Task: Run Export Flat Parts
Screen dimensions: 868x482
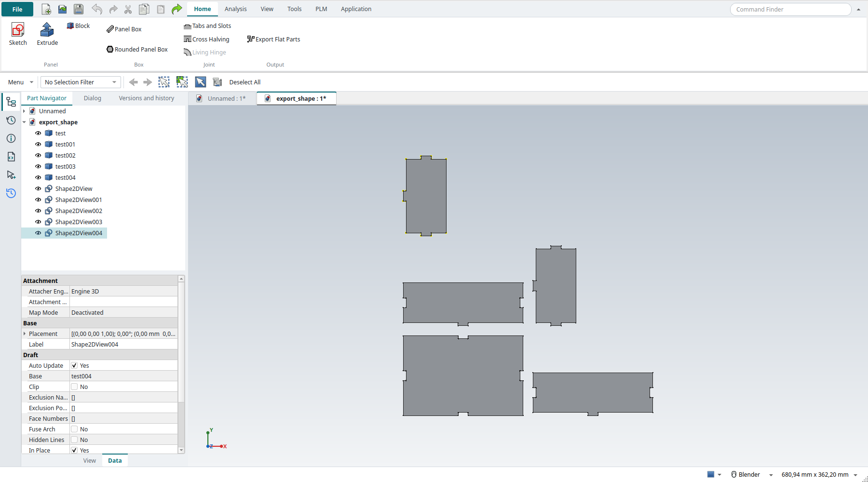Action: [x=273, y=40]
